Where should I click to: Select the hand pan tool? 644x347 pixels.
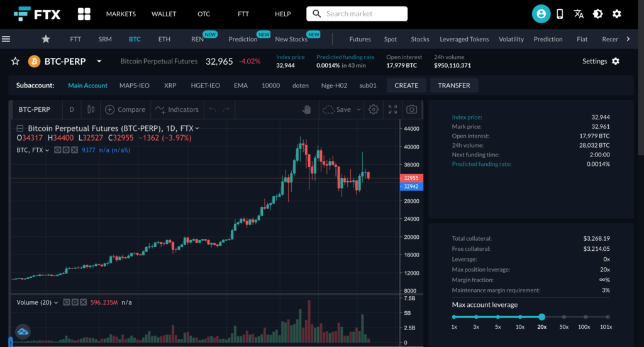coord(306,109)
